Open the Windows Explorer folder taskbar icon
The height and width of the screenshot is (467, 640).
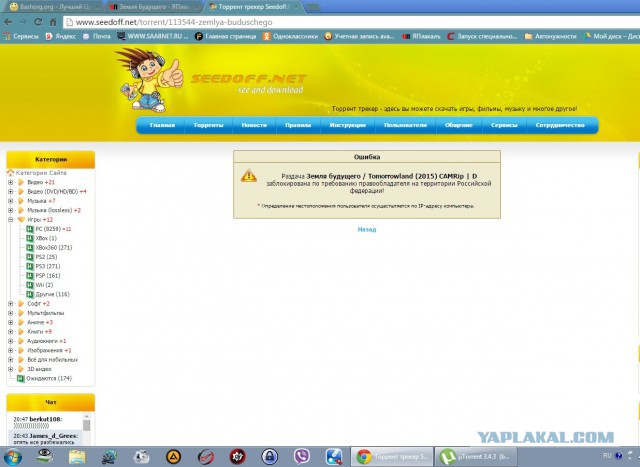click(77, 457)
